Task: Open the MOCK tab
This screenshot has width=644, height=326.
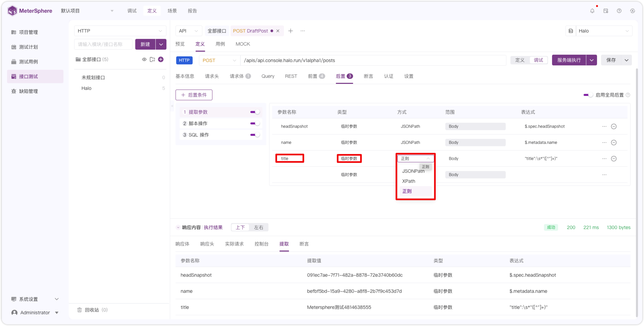Action: 243,44
